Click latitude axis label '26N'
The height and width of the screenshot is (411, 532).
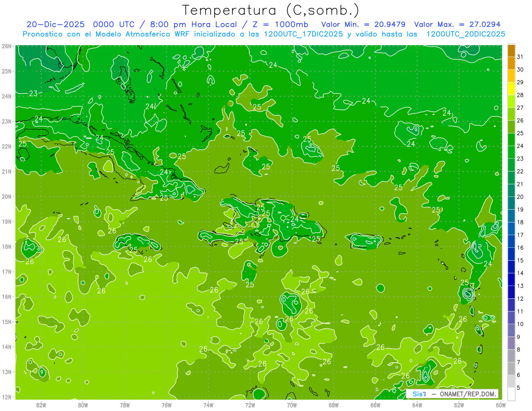pos(7,46)
